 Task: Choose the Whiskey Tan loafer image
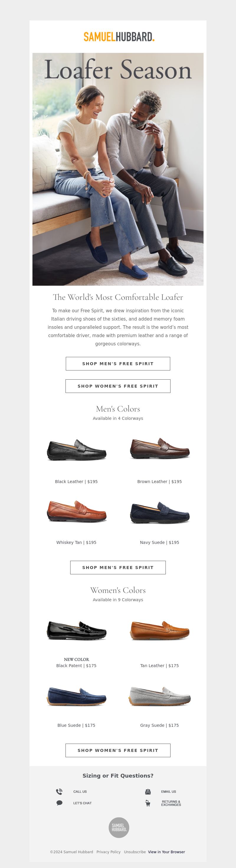76,511
